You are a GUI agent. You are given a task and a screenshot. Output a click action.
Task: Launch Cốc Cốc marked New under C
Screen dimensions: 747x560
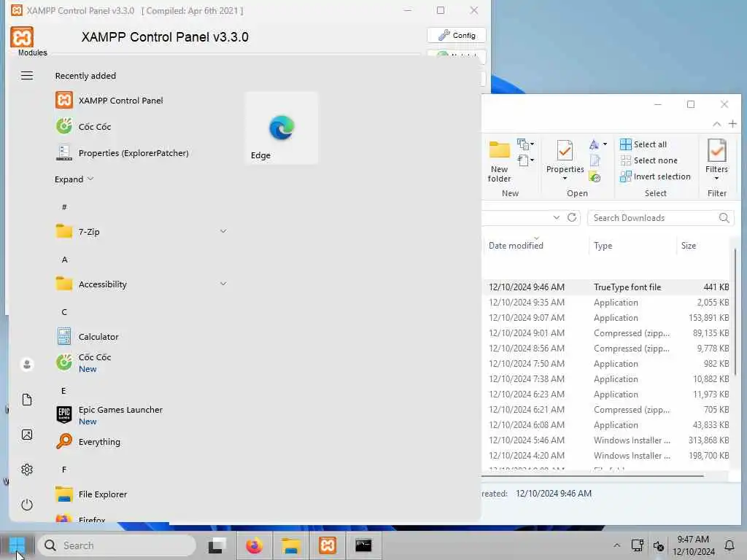point(83,363)
